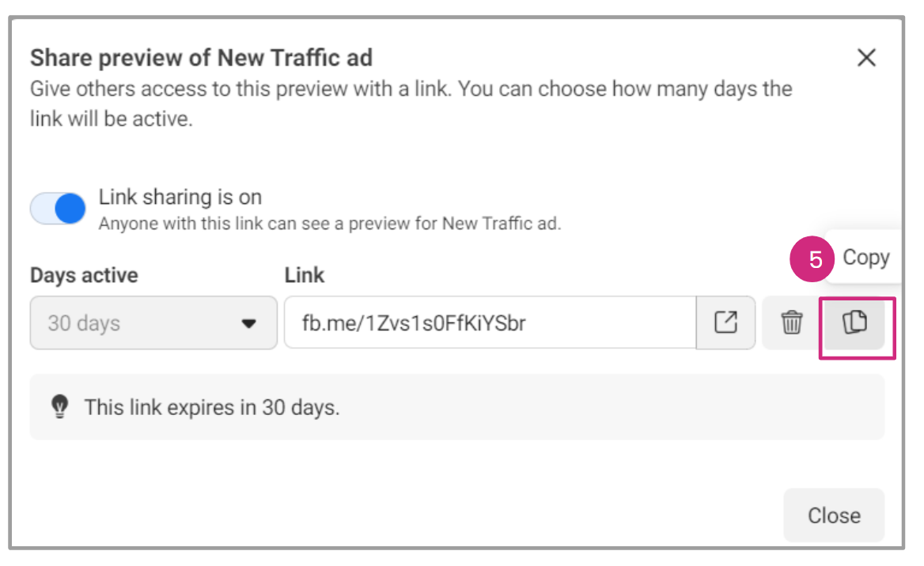
Task: Click the pink step 5 badge
Action: [815, 258]
